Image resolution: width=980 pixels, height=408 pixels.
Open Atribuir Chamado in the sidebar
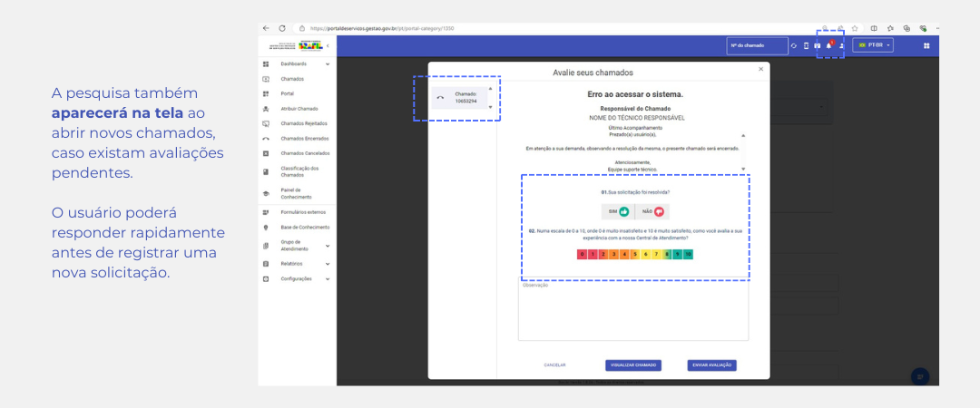[299, 109]
